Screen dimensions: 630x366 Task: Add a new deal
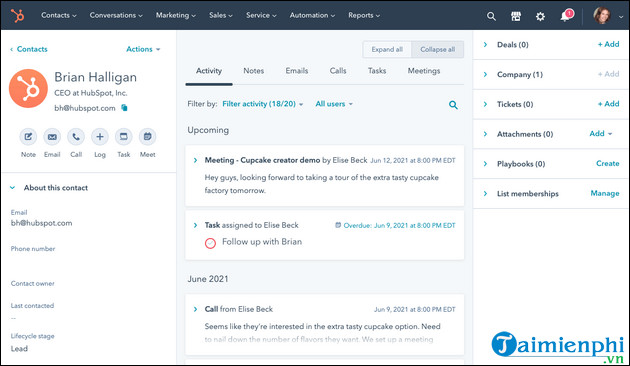(x=608, y=44)
